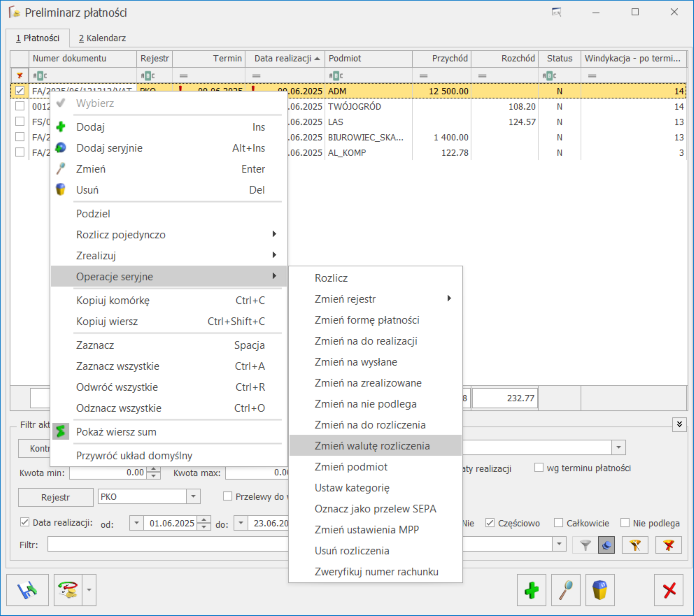Choose Zweryfikuj numer rachunku
The width and height of the screenshot is (694, 616).
click(x=375, y=572)
